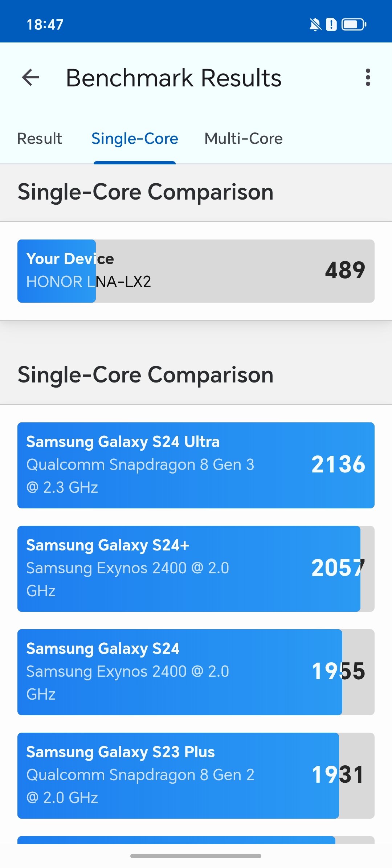Tap the 489 single-core score
The image size is (392, 868).
coord(345,270)
